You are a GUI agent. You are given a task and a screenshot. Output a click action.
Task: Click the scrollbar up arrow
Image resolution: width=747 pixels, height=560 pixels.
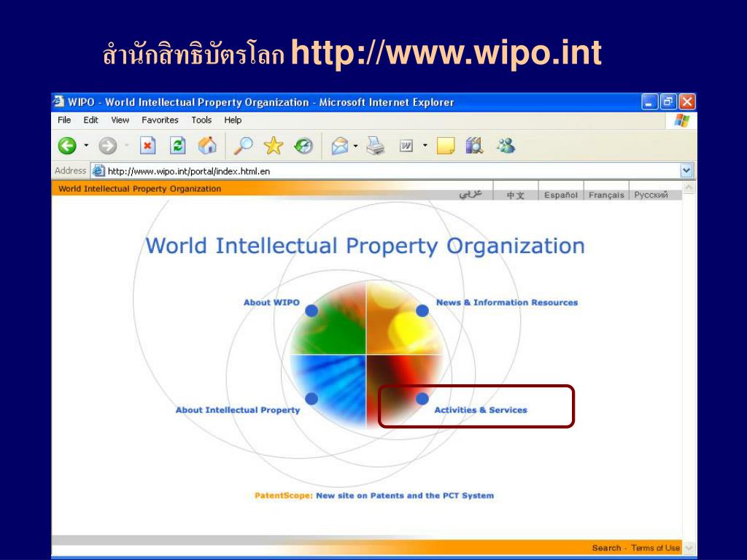(689, 187)
